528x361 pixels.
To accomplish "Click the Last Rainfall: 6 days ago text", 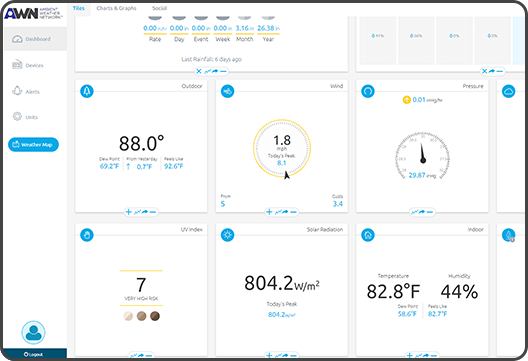I will (x=211, y=59).
